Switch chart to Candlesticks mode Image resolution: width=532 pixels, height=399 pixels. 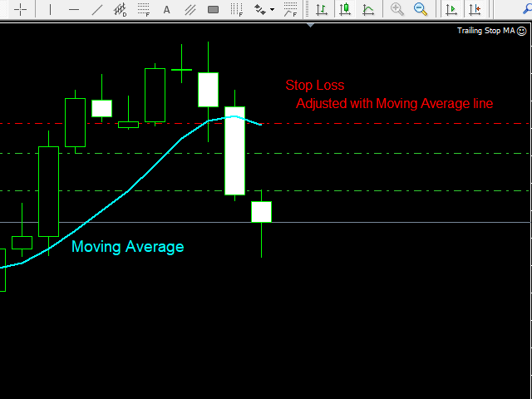pos(345,9)
